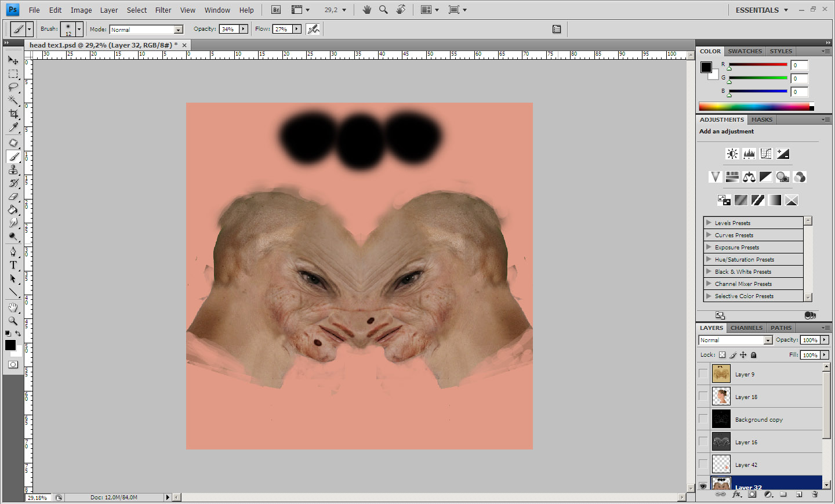Select the Magic Wand tool
This screenshot has width=835, height=504.
pyautogui.click(x=13, y=100)
